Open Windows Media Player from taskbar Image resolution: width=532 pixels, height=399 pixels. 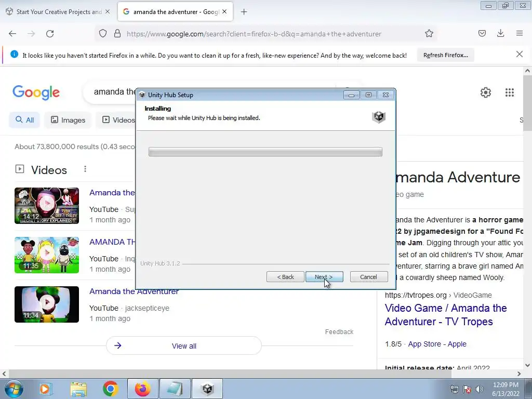[45, 389]
